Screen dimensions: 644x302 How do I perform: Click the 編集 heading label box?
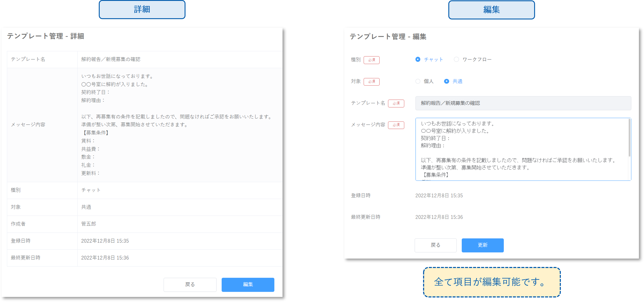pyautogui.click(x=491, y=10)
